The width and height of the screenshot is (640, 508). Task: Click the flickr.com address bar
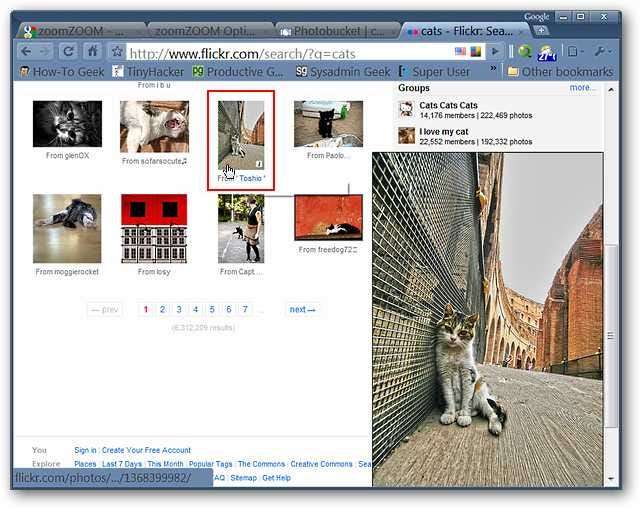288,53
